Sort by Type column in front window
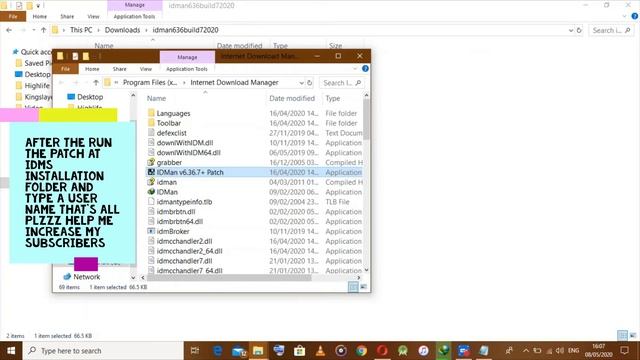 pyautogui.click(x=333, y=98)
